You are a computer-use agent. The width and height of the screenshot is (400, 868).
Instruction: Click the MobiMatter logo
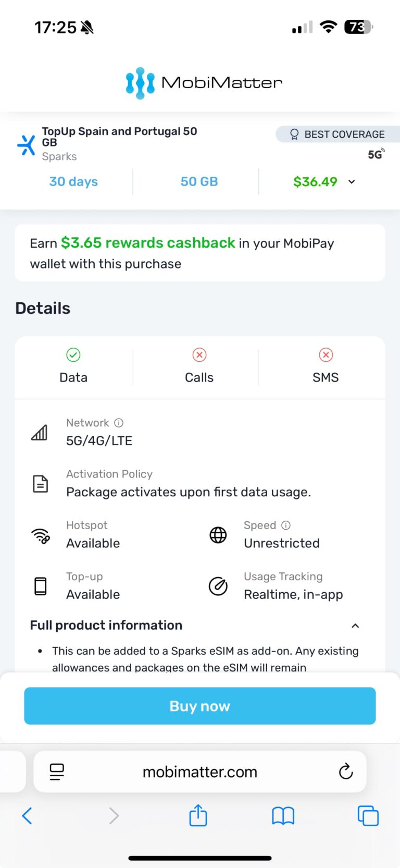click(203, 82)
